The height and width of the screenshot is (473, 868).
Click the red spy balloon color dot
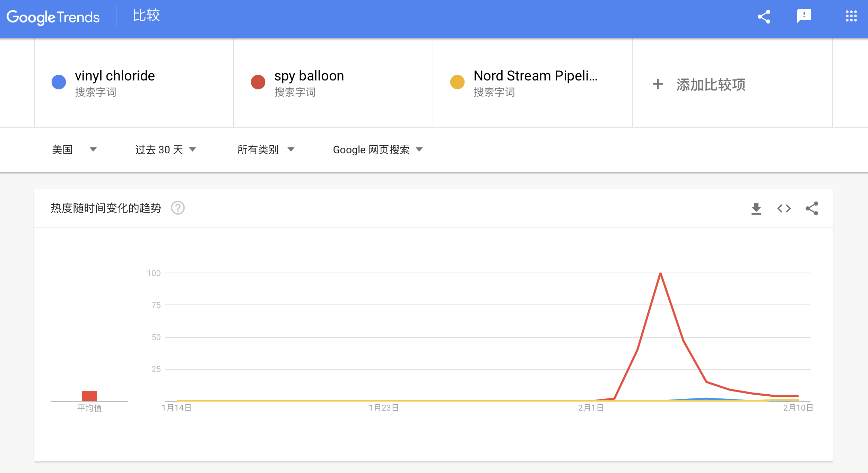(x=258, y=82)
